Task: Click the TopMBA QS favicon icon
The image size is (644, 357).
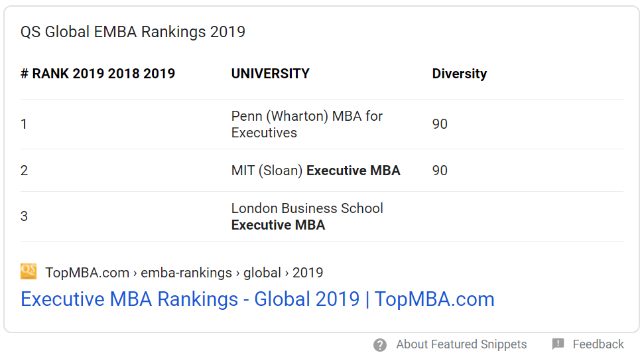Action: pos(29,271)
